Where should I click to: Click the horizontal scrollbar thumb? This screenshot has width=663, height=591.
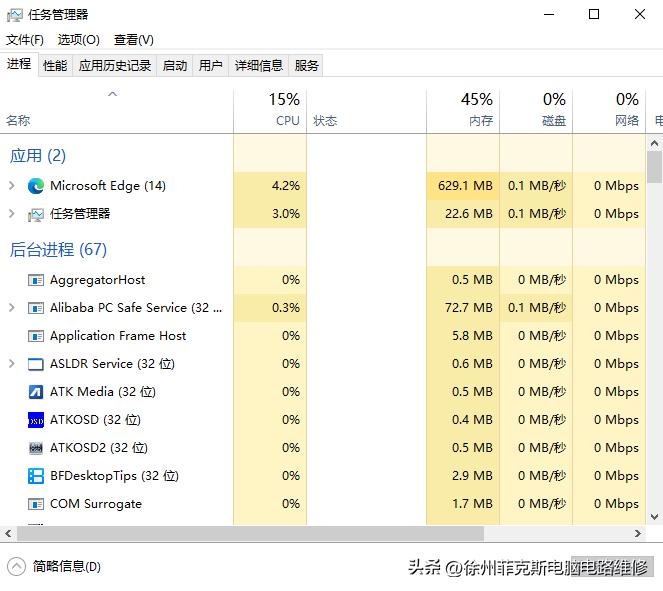tap(250, 534)
